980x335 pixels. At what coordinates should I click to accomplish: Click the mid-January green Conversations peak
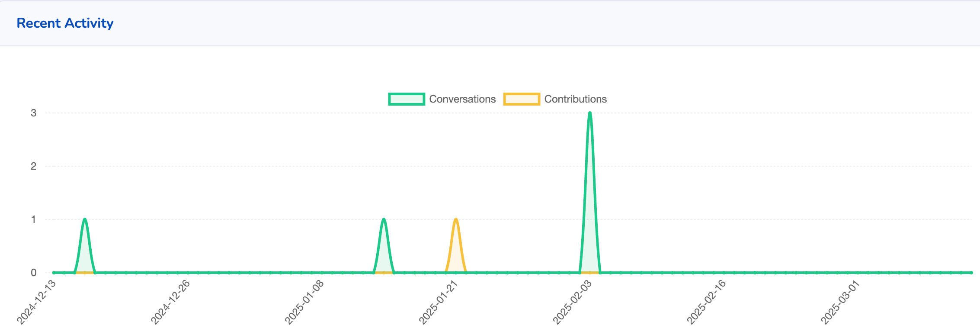tap(384, 219)
